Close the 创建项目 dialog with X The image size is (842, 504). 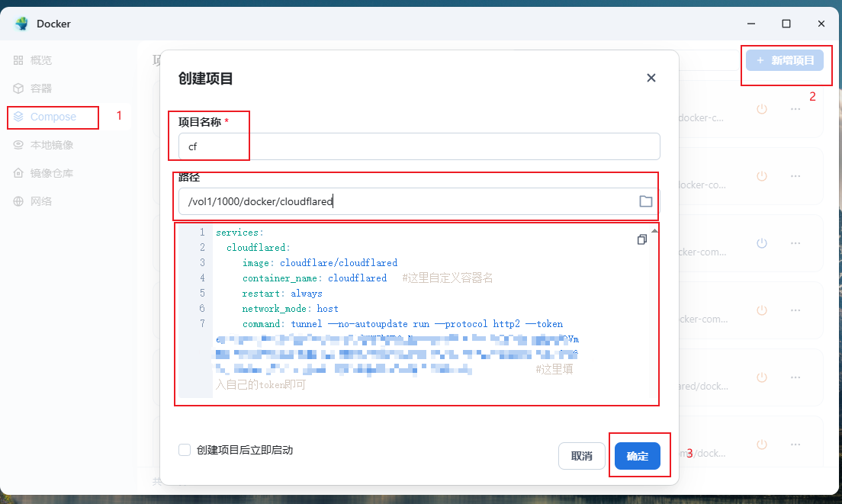pos(651,78)
